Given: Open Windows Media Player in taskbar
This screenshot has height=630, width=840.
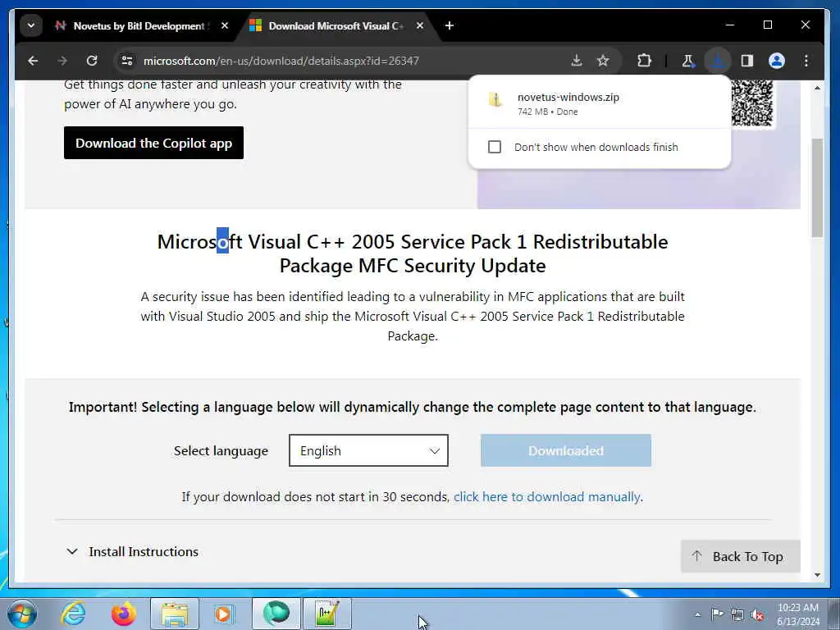Looking at the screenshot, I should pos(225,614).
